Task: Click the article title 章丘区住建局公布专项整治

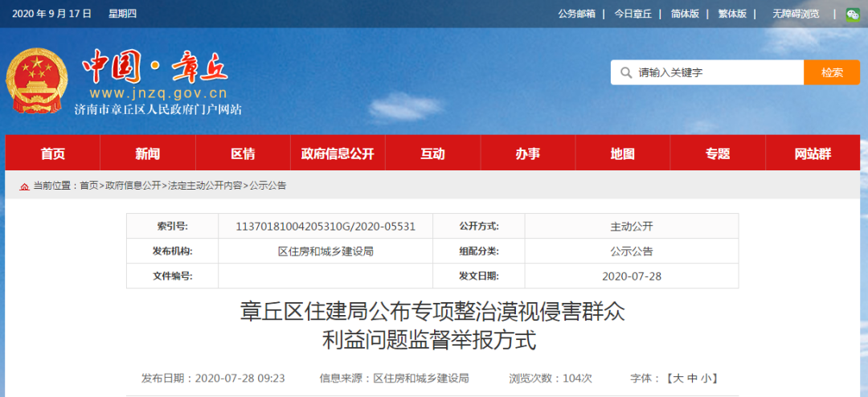Action: (x=432, y=325)
